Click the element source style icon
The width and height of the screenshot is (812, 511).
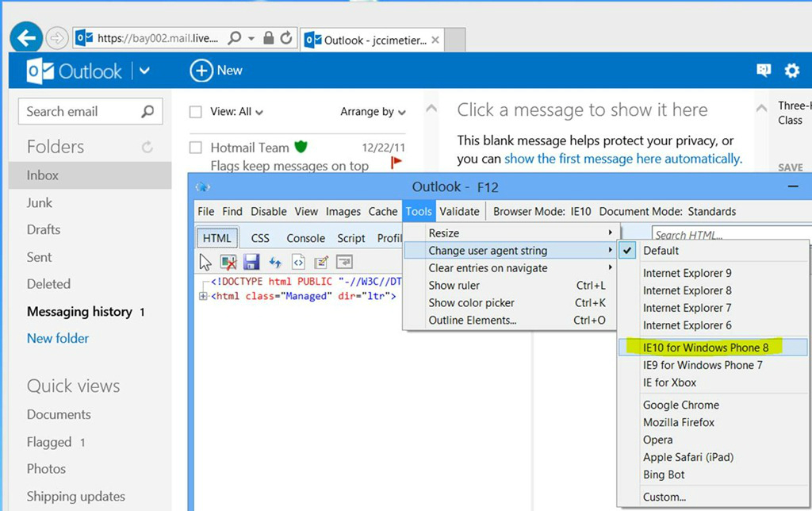pos(298,262)
